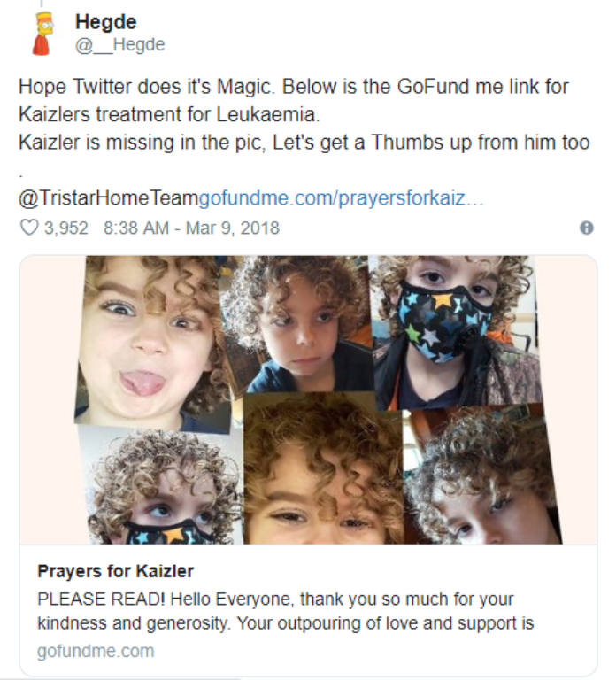The image size is (616, 680).
Task: Follow the gofundme.com/prayersforkaiz link
Action: tap(341, 198)
